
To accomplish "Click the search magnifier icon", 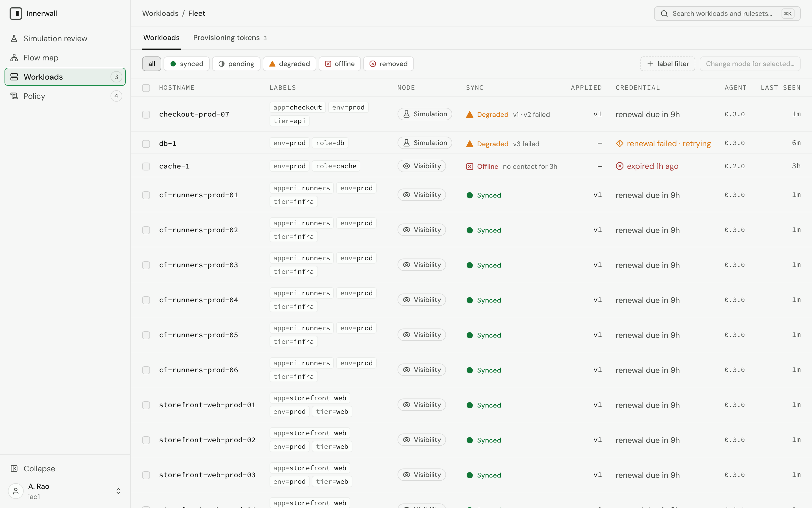I will pos(664,14).
